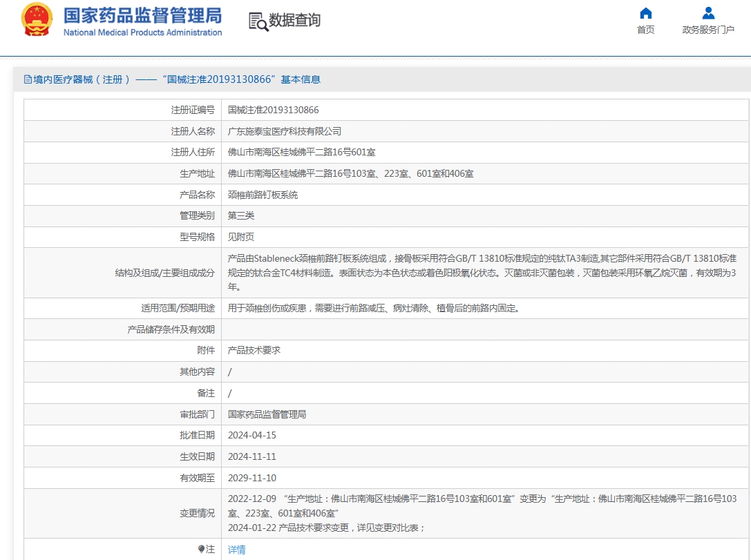The width and height of the screenshot is (751, 560).
Task: Select the 产品技术要求 attachment value
Action: tap(254, 350)
